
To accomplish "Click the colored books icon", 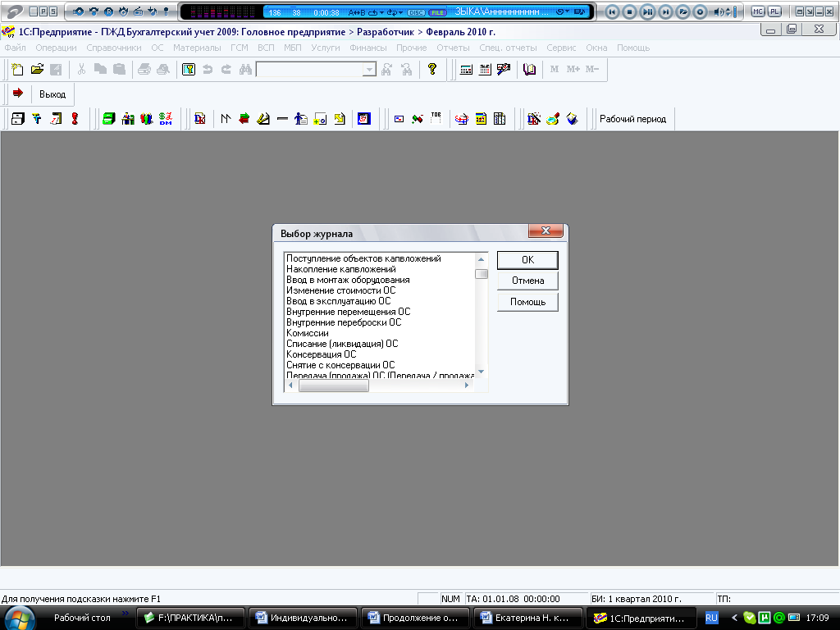I will tap(147, 118).
